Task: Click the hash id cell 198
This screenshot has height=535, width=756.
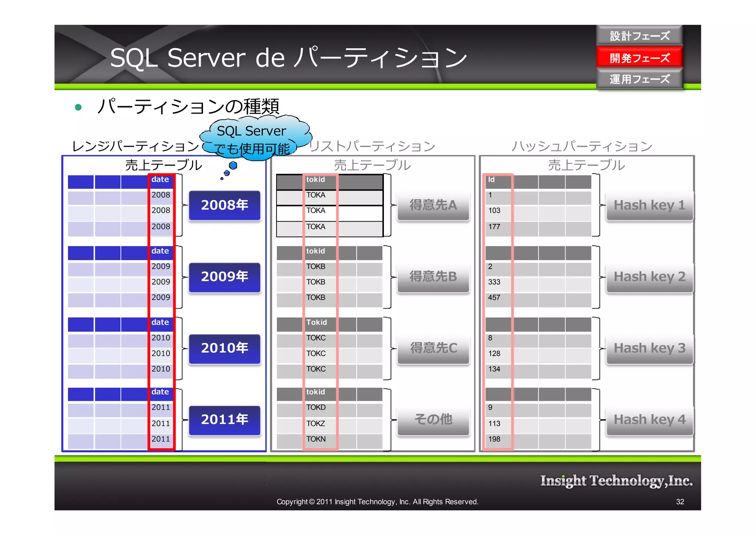Action: [x=498, y=441]
